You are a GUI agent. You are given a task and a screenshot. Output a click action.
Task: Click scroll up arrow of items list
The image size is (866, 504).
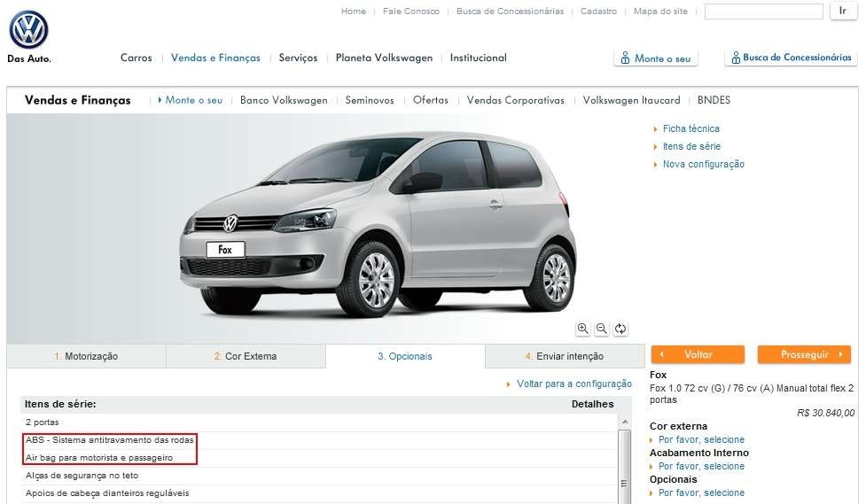[625, 422]
